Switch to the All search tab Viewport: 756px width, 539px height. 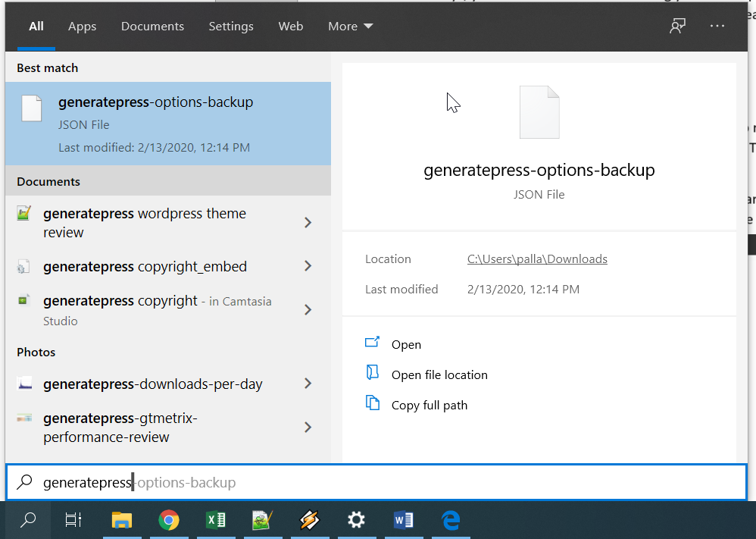coord(36,26)
